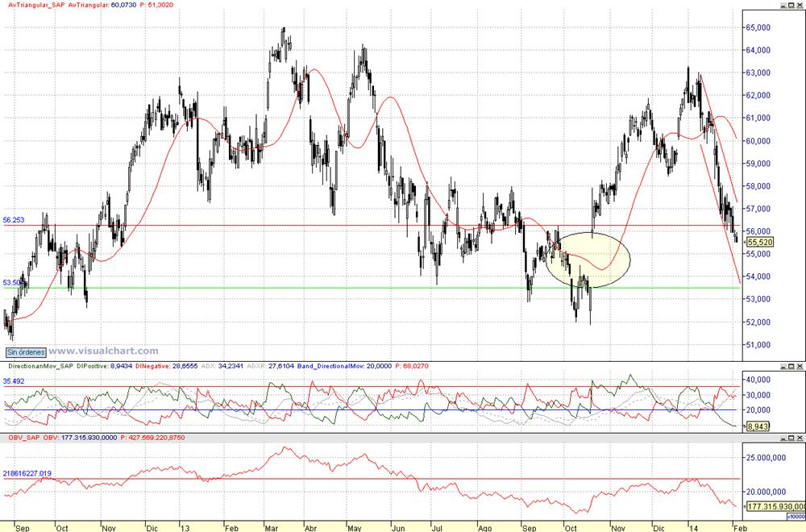This screenshot has height=532, width=806.
Task: Minimize the DirectionanMov indicator pane
Action: tap(783, 366)
